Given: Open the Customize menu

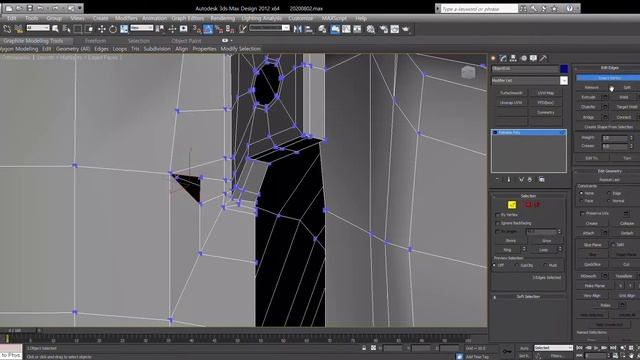Looking at the screenshot, I should tap(301, 18).
